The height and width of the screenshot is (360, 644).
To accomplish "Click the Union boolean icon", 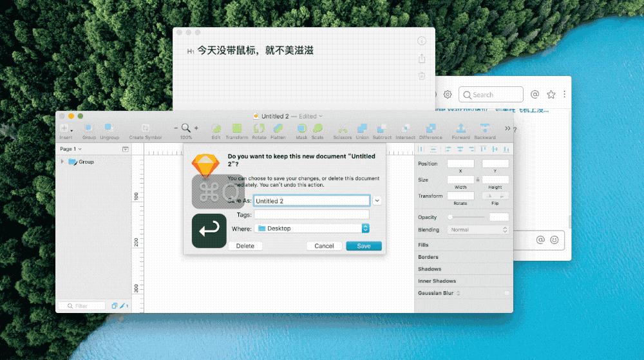I will [x=362, y=128].
